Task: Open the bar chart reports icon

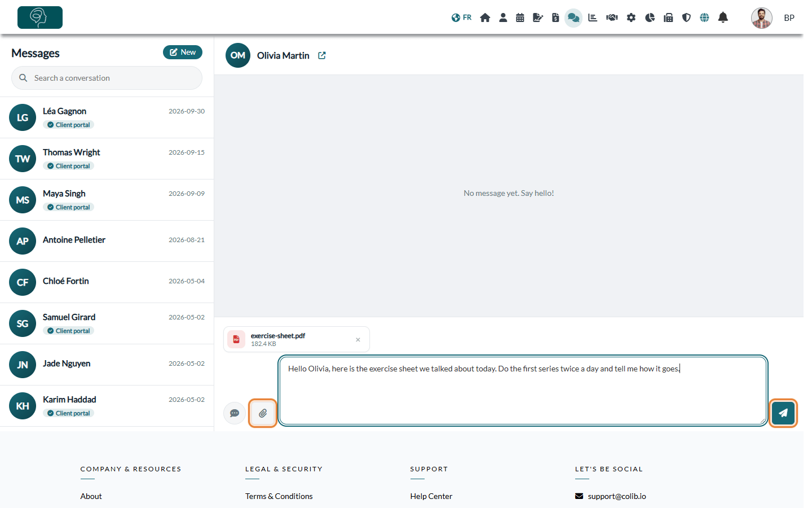Action: (593, 17)
